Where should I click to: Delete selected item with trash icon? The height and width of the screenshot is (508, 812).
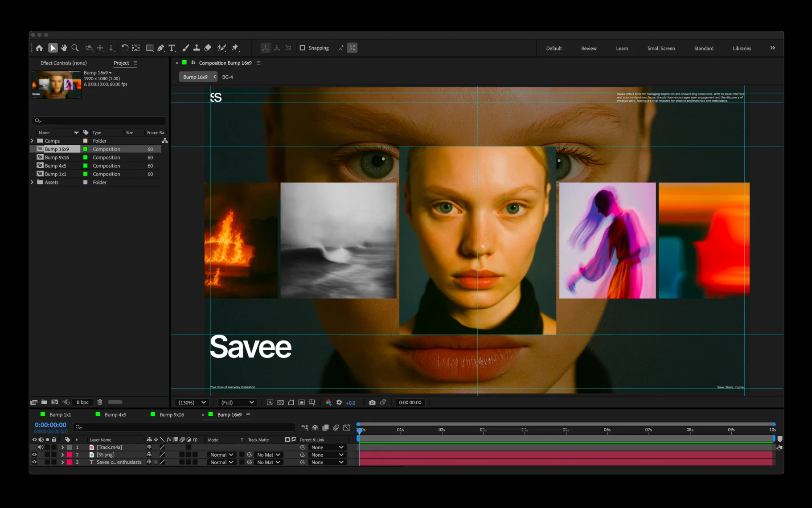(100, 402)
